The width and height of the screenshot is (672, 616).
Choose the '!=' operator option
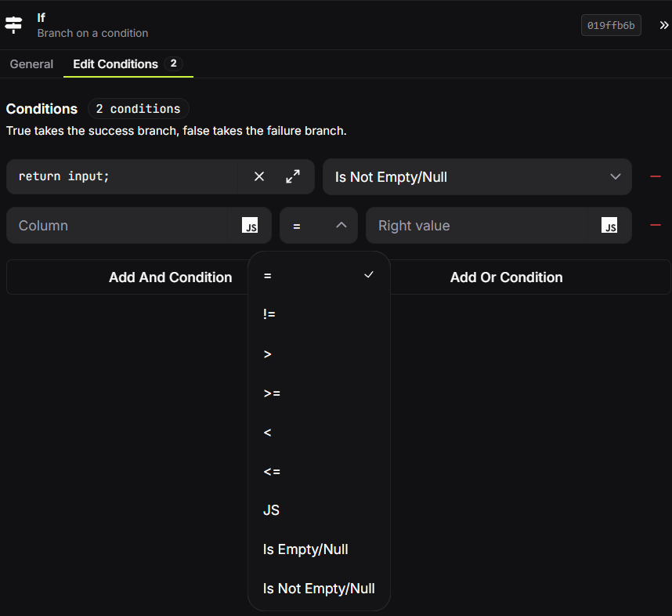[x=319, y=314]
